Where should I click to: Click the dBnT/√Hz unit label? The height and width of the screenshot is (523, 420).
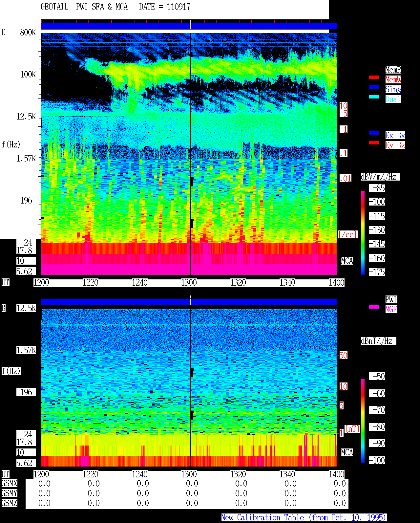378,341
